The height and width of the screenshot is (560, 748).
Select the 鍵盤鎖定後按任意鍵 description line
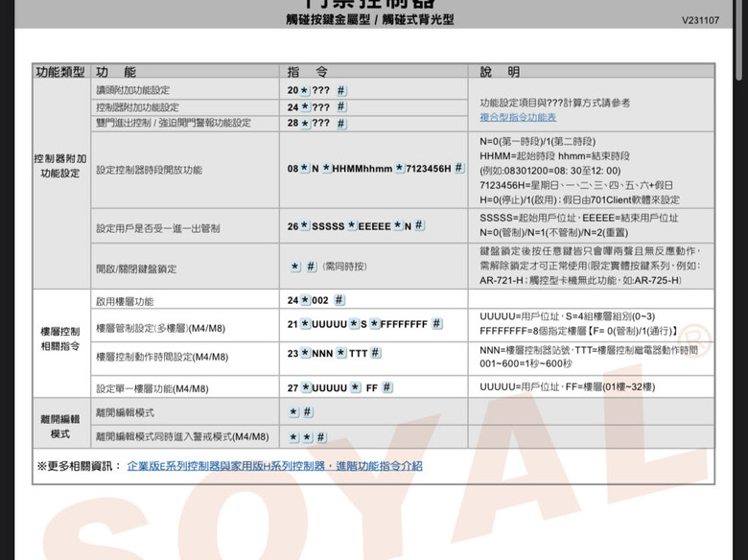590,251
